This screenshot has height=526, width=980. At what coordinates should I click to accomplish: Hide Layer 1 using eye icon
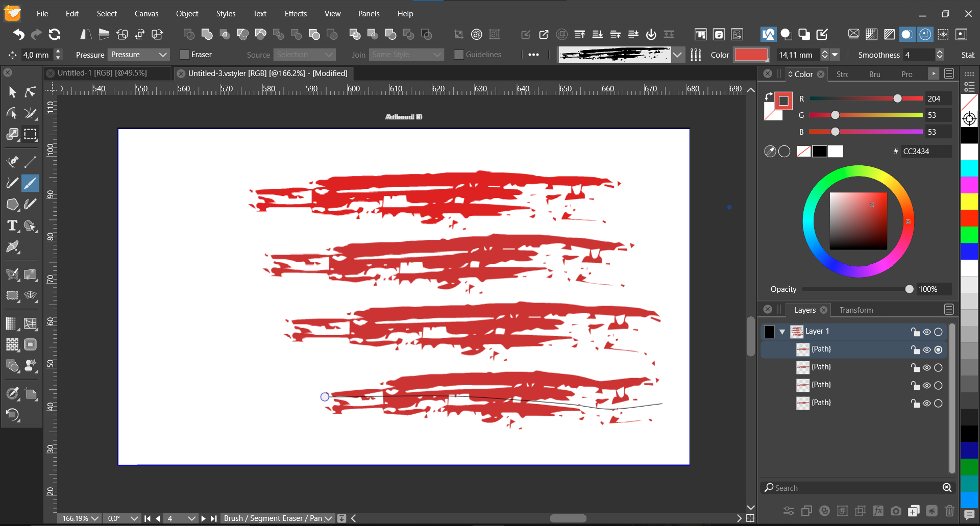pos(926,332)
